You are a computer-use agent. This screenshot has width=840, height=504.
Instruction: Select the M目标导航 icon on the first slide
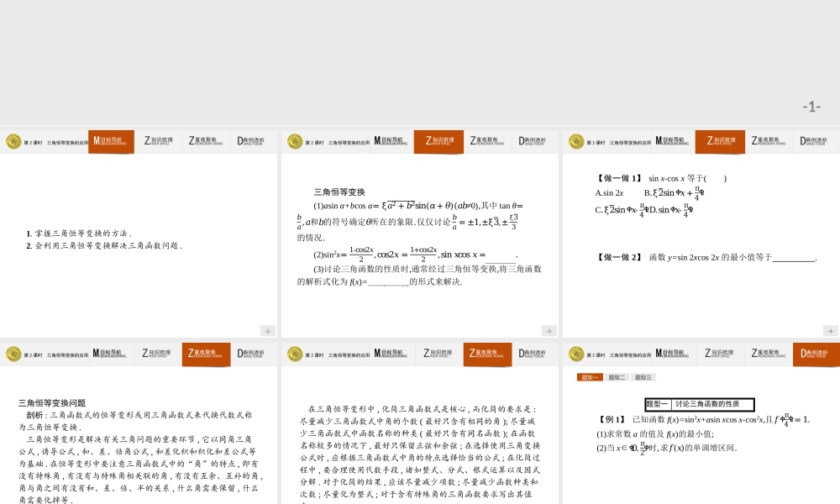click(x=112, y=141)
